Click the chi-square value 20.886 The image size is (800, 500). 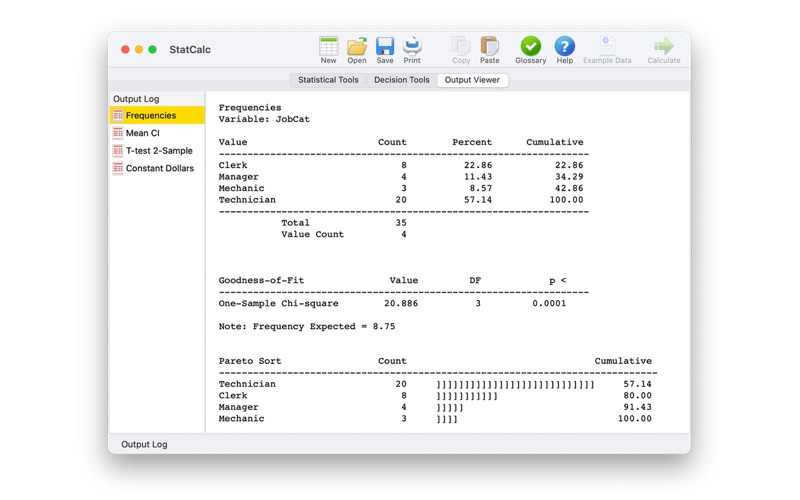[x=401, y=304]
